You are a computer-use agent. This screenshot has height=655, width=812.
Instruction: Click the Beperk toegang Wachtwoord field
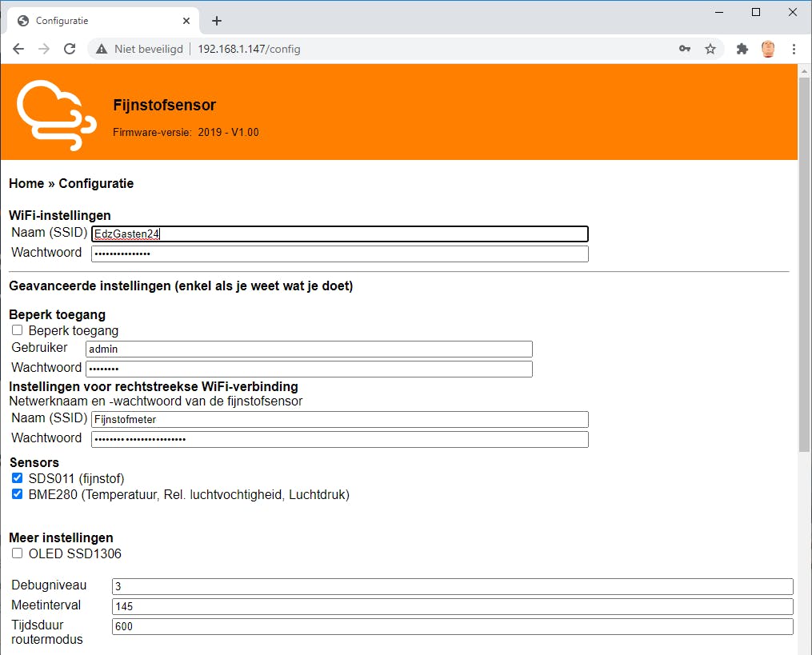309,369
